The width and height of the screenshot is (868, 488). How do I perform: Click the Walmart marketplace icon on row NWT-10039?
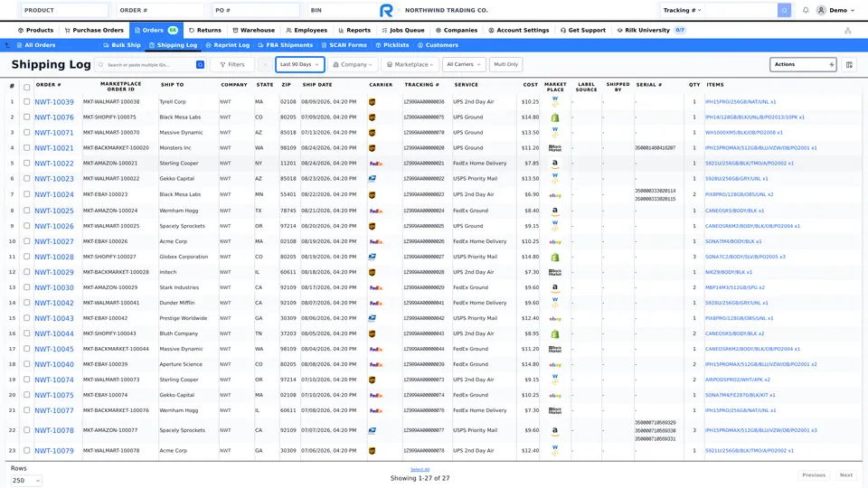[x=554, y=102]
